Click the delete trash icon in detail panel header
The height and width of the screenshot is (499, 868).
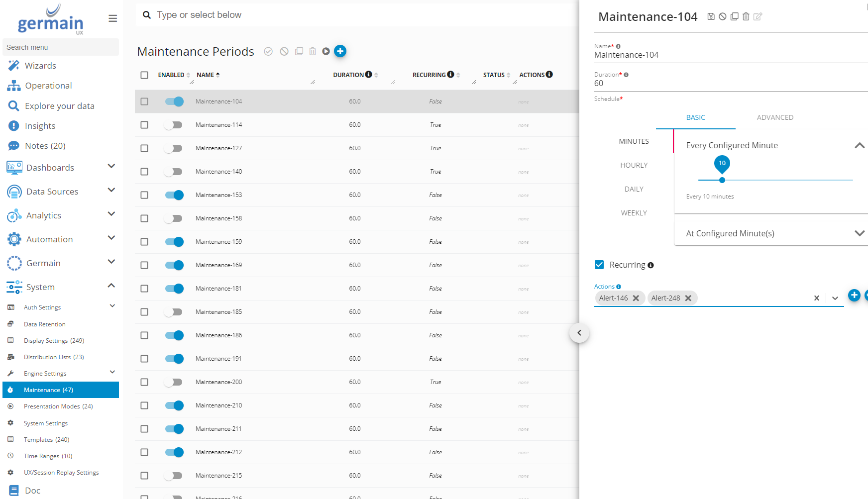pos(746,17)
